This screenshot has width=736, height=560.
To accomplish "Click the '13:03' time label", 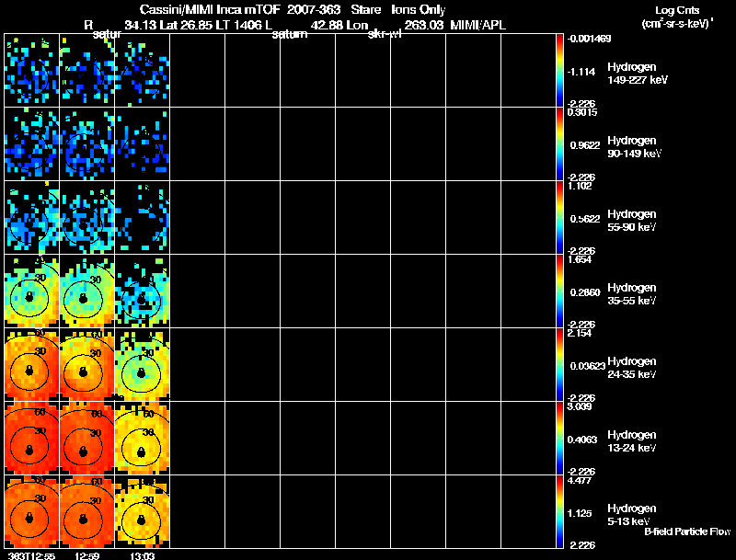I will point(143,555).
